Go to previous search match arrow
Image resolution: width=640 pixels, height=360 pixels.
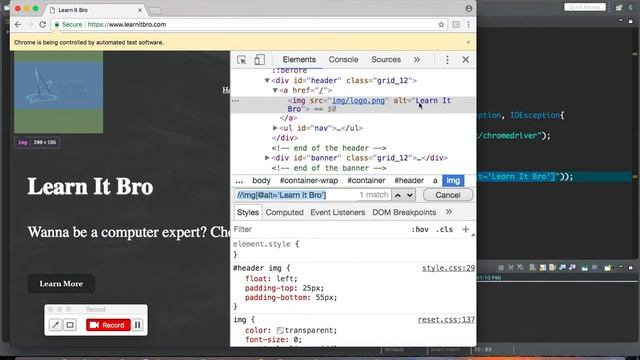[x=398, y=195]
